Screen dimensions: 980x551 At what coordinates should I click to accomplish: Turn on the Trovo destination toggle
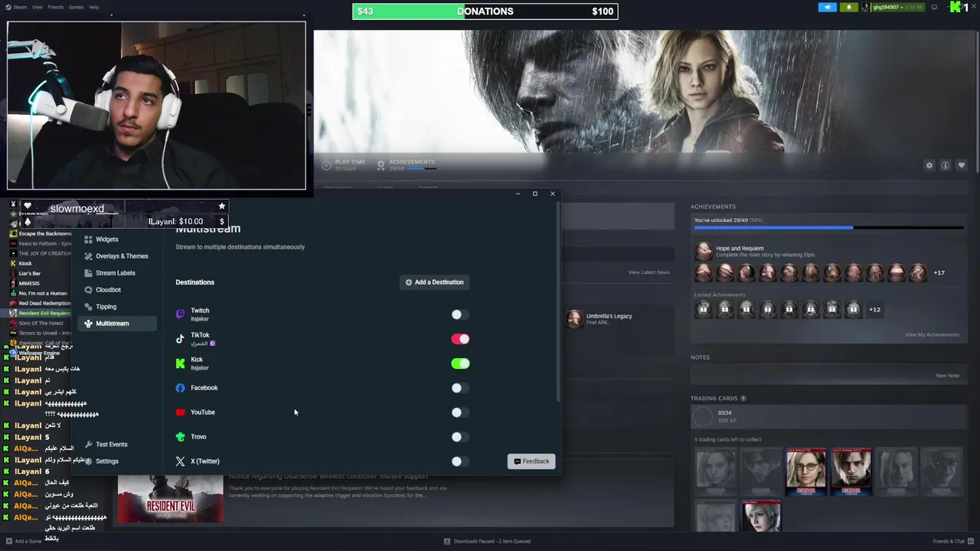click(x=459, y=437)
